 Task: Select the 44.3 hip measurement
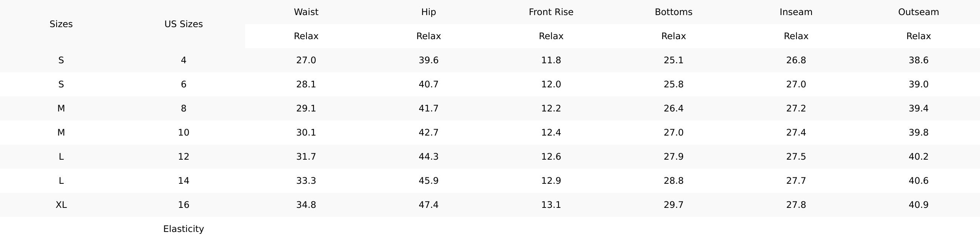coord(428,157)
